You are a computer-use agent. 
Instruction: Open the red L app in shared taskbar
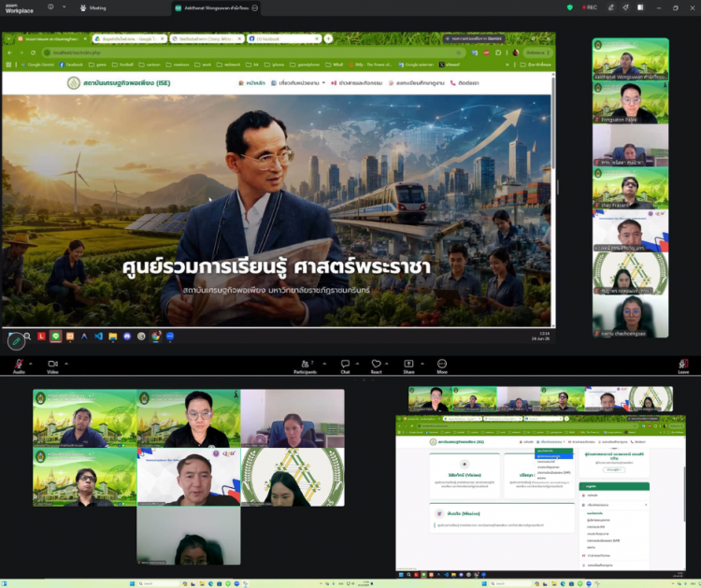tap(41, 337)
